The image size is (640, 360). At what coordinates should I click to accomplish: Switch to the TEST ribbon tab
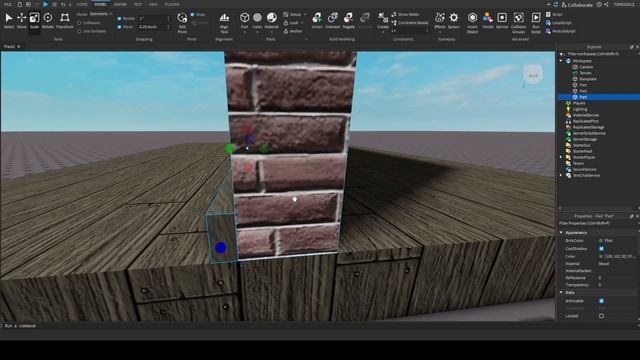138,4
